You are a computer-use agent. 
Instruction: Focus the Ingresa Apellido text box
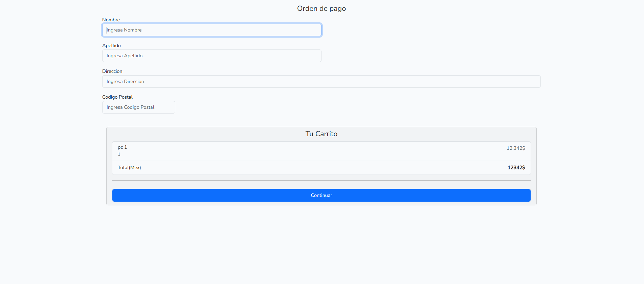point(212,56)
